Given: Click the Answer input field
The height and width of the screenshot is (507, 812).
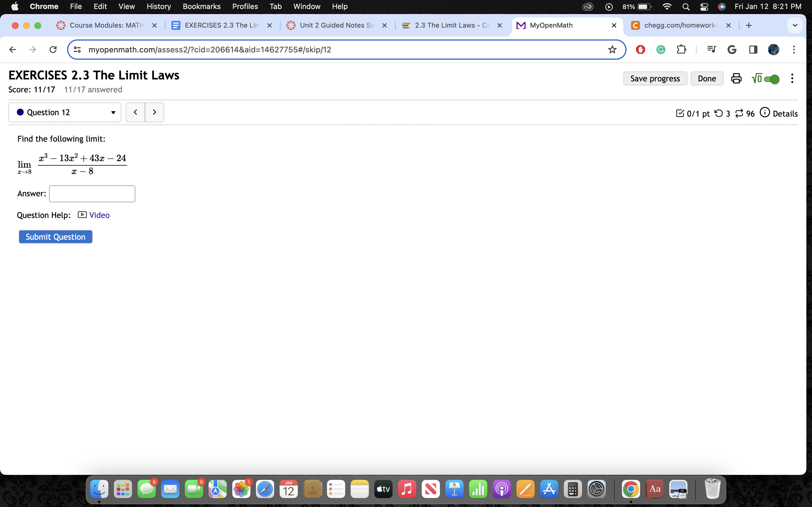Looking at the screenshot, I should click(92, 194).
